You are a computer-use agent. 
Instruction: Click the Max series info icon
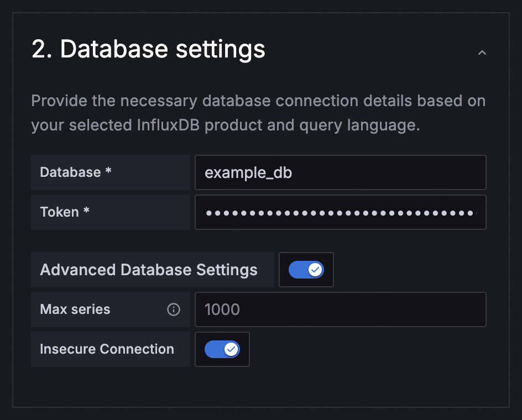click(x=174, y=309)
